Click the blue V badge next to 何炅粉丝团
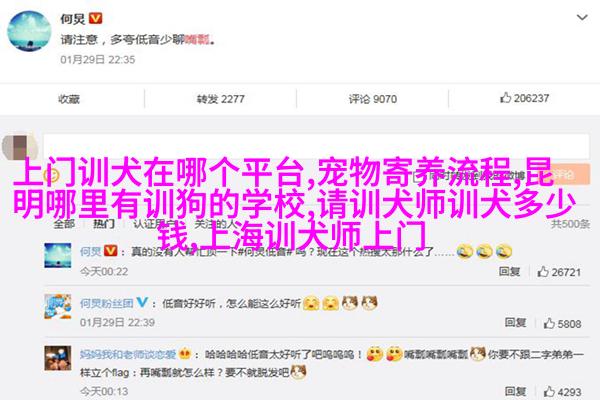This screenshot has height=400, width=600. (x=142, y=302)
